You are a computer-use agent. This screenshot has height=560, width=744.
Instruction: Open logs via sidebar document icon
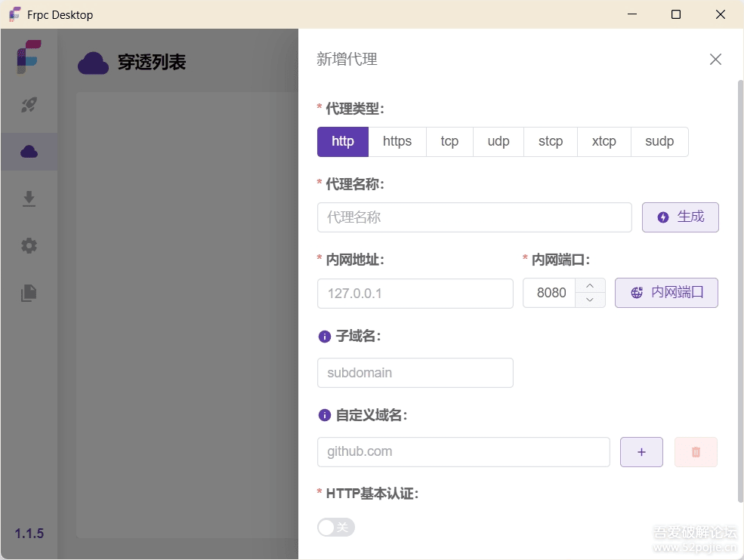coord(29,293)
